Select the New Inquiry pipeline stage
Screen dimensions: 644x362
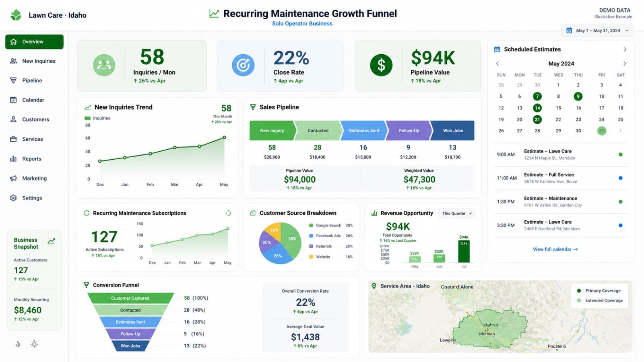272,131
